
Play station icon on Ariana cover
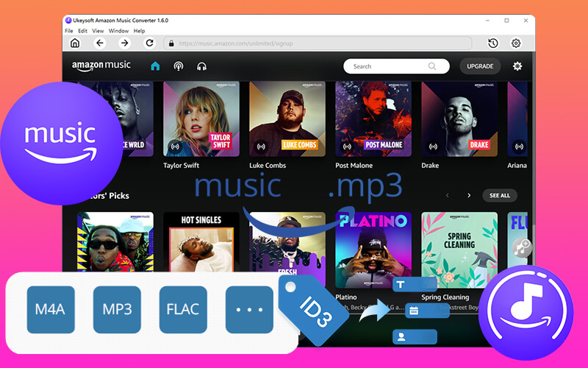pos(520,146)
